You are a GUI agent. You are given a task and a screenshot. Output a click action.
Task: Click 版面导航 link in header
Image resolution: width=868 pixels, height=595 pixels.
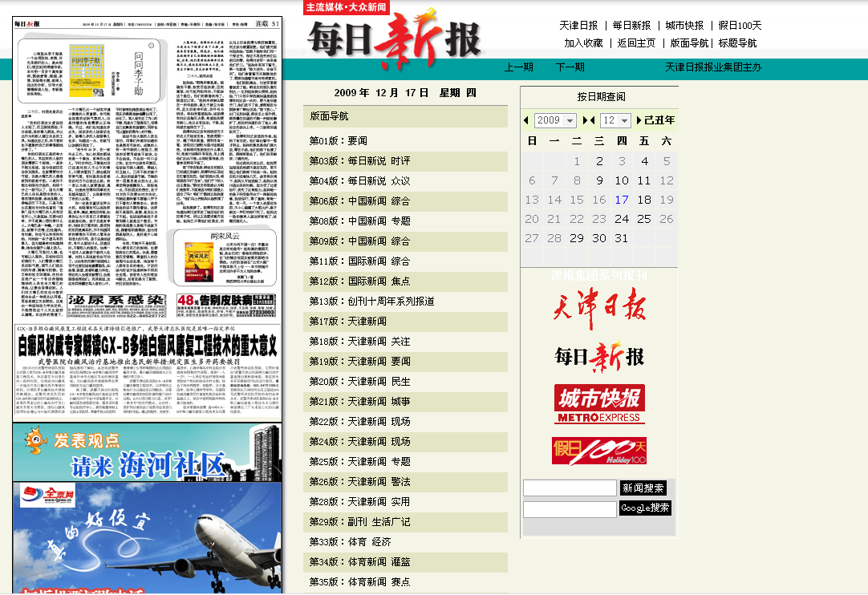click(x=689, y=43)
